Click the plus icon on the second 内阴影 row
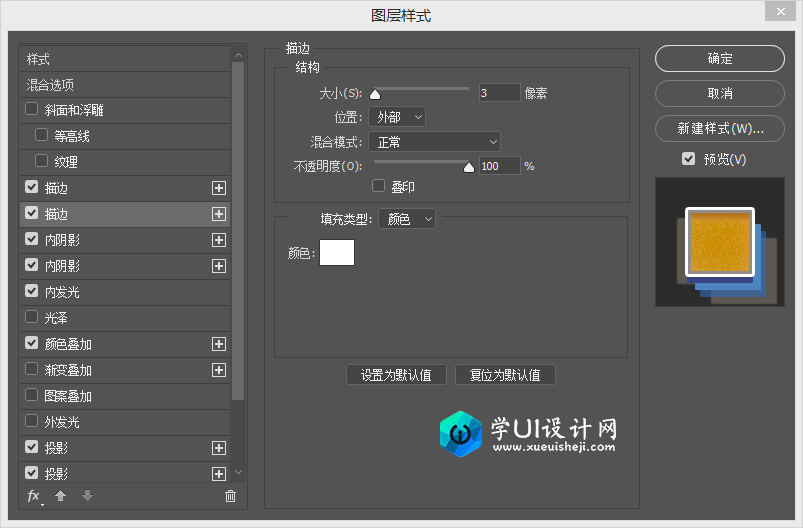 click(219, 266)
